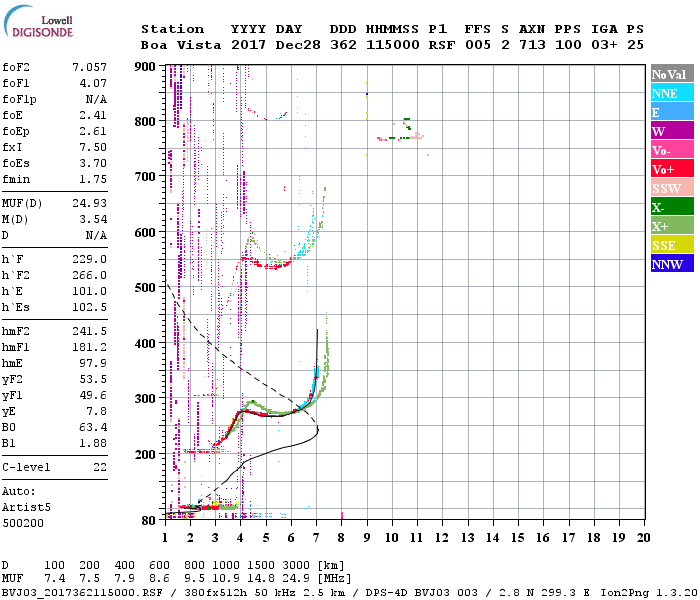Select the W purple legend swatch
This screenshot has height=600, width=700.
(x=672, y=130)
